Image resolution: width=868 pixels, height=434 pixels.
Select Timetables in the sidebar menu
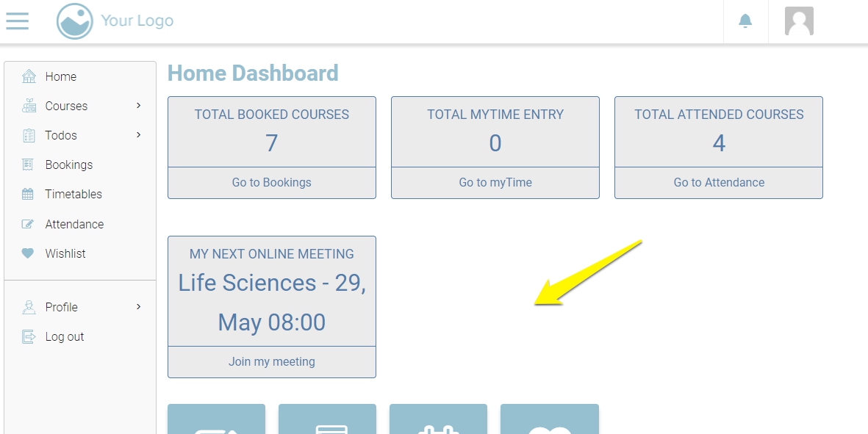(x=73, y=194)
